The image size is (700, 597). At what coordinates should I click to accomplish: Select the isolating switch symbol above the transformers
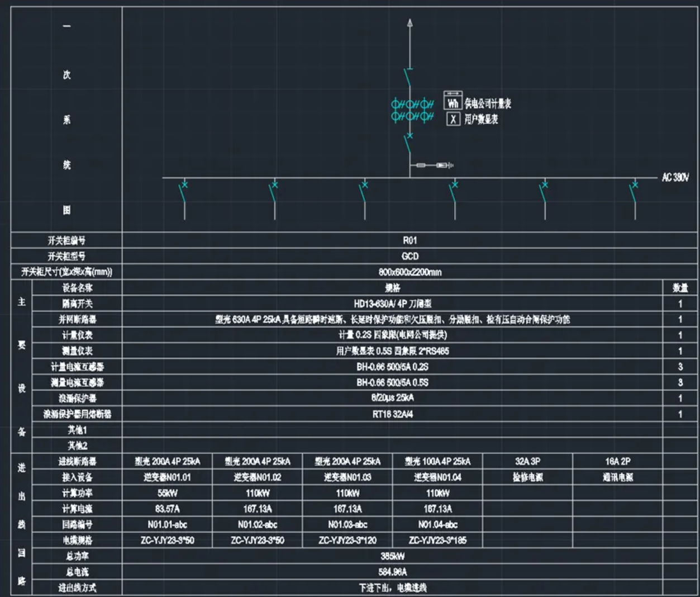coord(408,77)
